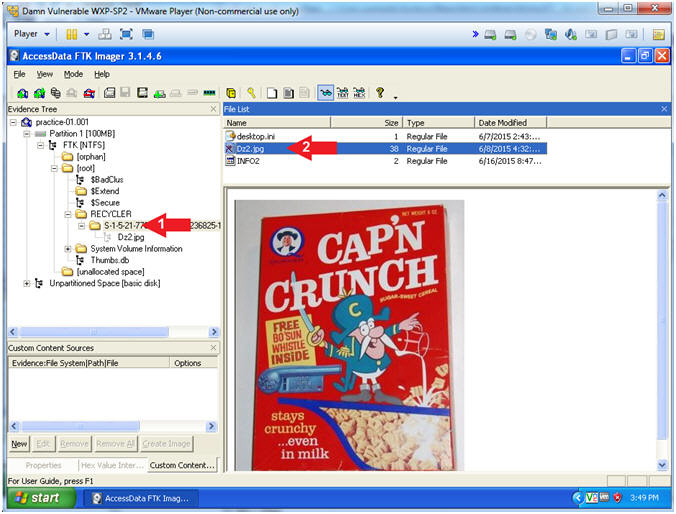Click the Obtain Protected Files icon
The height and width of the screenshot is (514, 676).
tap(232, 93)
